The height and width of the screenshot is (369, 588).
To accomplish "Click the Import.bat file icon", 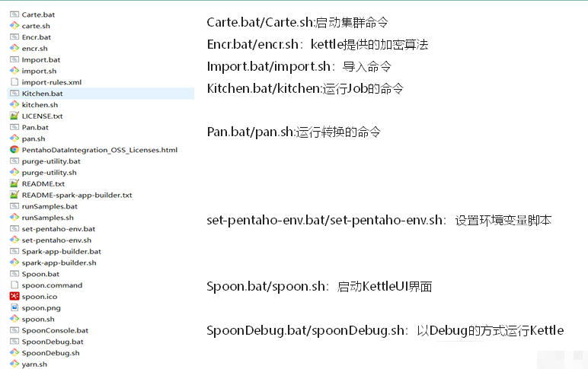I will click(x=14, y=59).
